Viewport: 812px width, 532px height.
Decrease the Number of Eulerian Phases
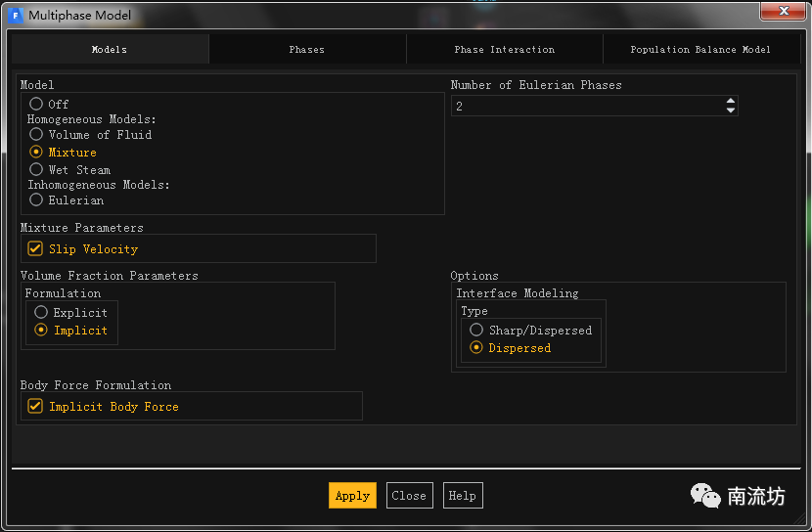click(730, 111)
